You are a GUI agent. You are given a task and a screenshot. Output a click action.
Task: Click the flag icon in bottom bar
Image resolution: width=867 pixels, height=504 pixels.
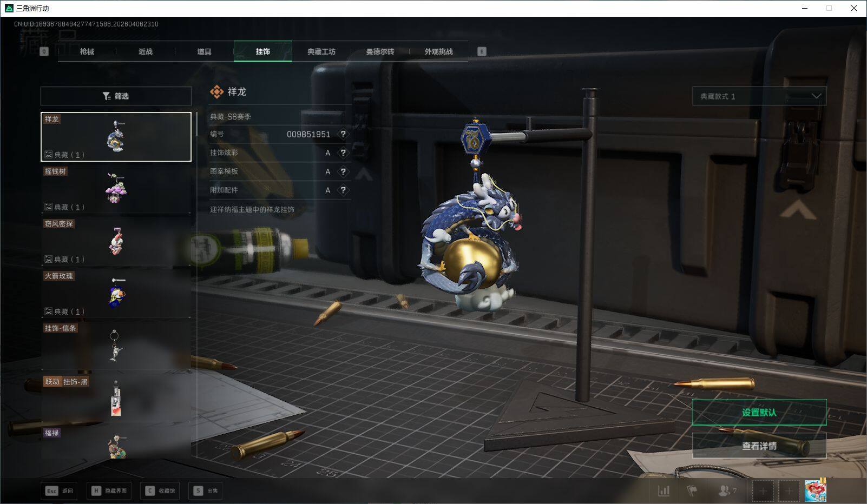tap(692, 490)
